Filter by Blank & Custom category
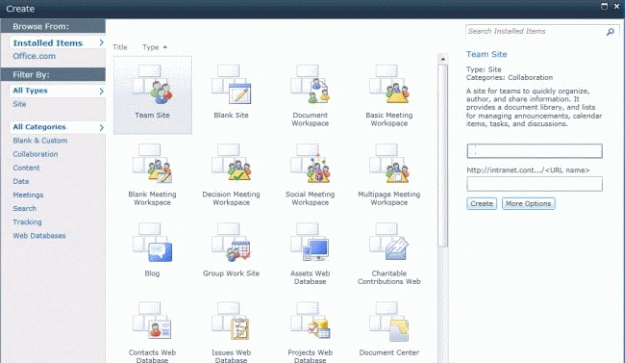625x363 pixels. 40,141
